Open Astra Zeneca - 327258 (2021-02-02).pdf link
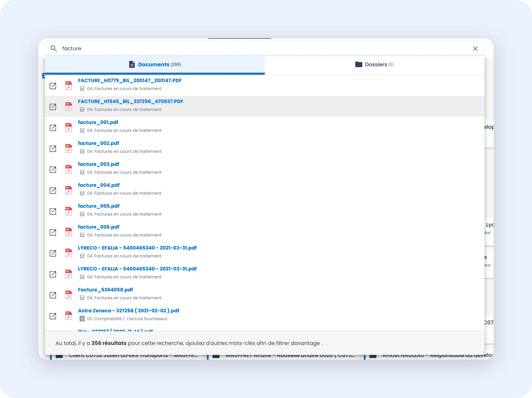532x398 pixels. coord(129,310)
